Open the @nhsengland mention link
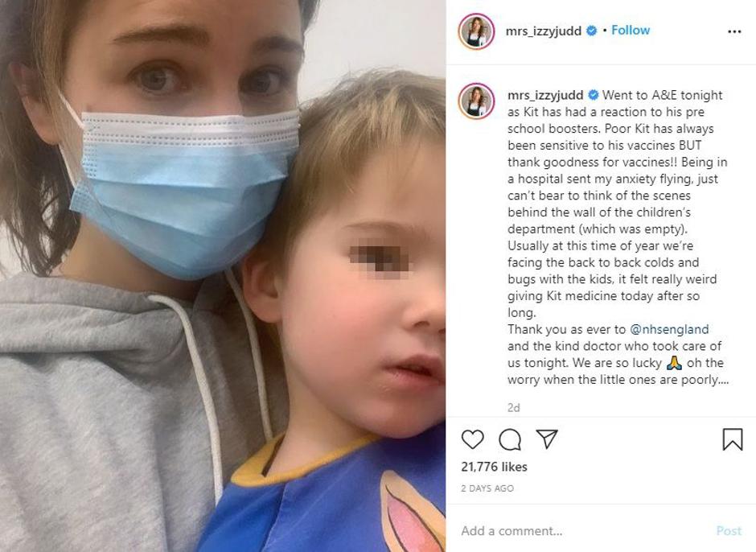The width and height of the screenshot is (756, 552). point(669,330)
